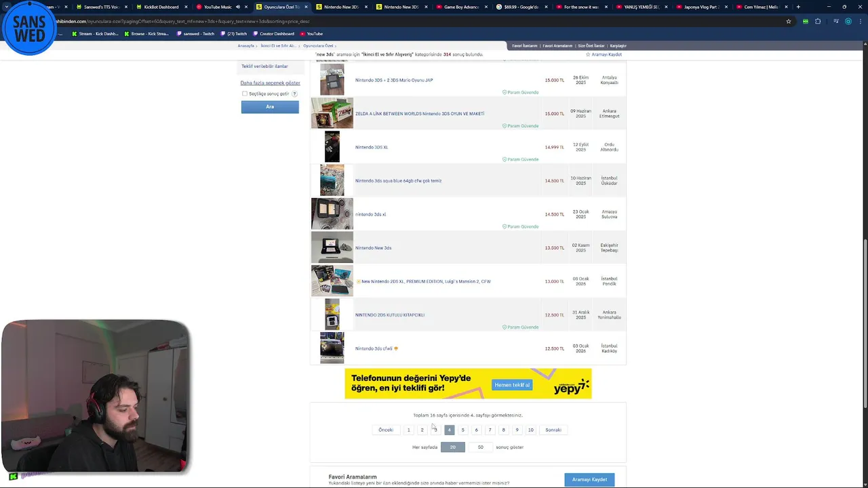This screenshot has height=488, width=868.
Task: Open a new browser tab with plus icon
Action: coord(798,7)
